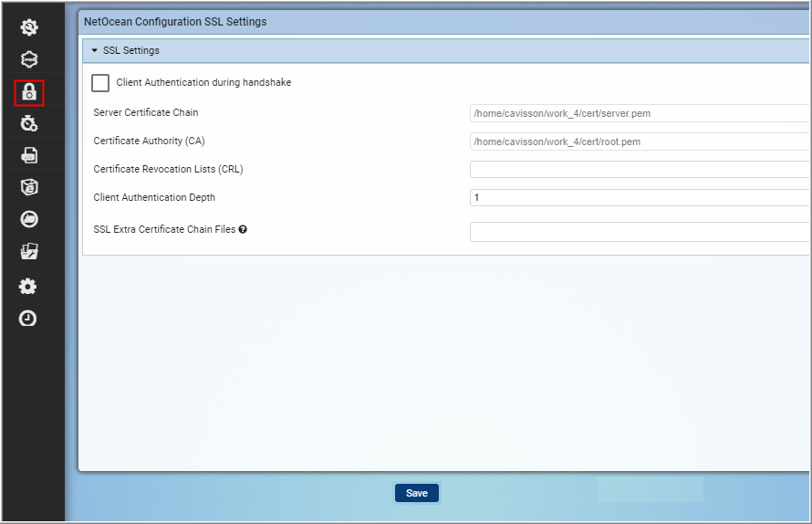Open the browser cube sidebar icon
Viewport: 812px width, 524px height.
(x=29, y=187)
